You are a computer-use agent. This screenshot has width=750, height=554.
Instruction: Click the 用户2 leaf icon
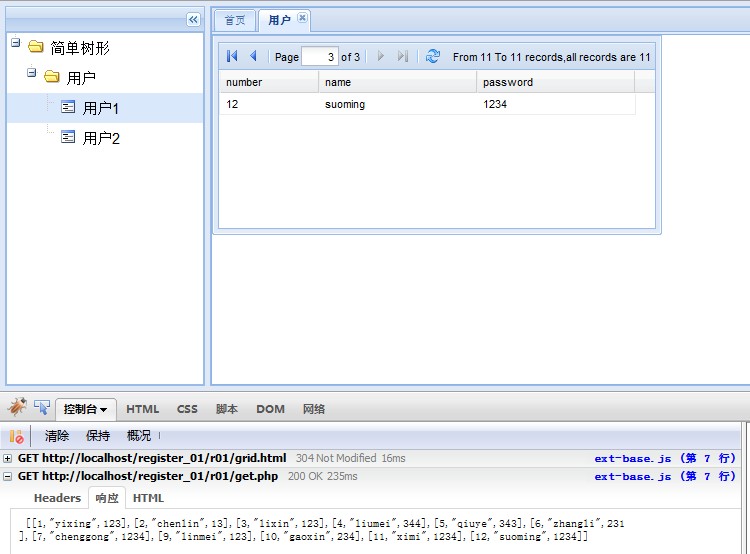[68, 137]
